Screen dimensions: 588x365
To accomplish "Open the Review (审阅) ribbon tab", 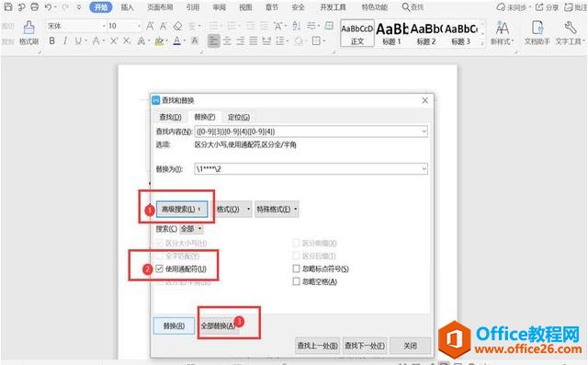I will (x=220, y=7).
